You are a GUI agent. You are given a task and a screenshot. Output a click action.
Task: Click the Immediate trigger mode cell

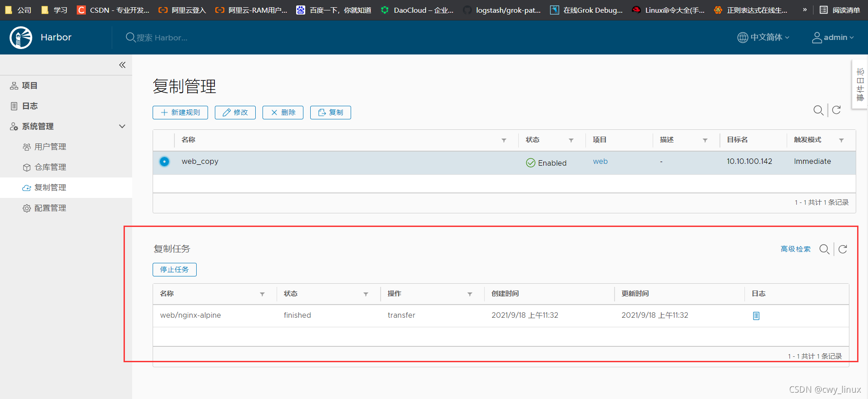pos(813,162)
